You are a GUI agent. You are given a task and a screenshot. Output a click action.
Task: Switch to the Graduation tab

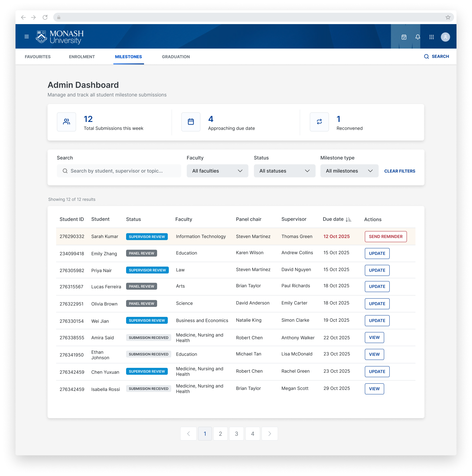[x=176, y=57]
